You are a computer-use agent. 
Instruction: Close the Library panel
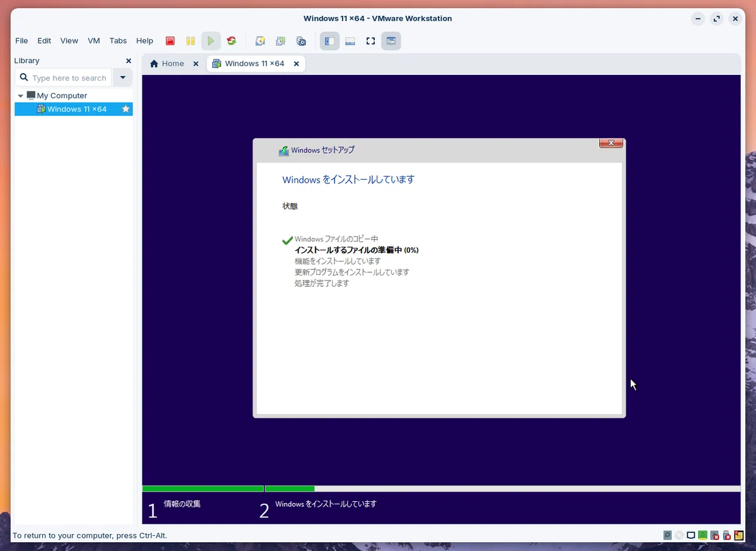click(x=129, y=61)
